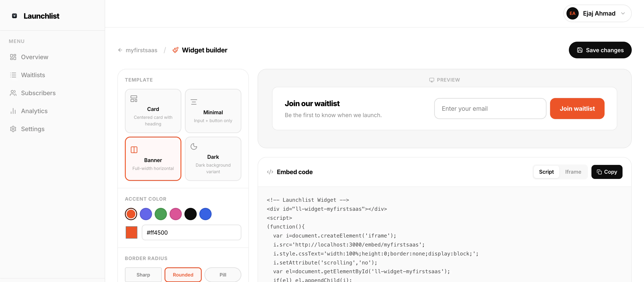
Task: Click the getElementById code line
Action: [x=361, y=271]
